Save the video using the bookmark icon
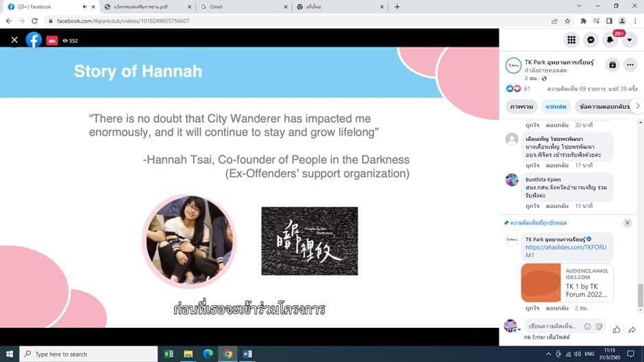Screen dimensions: 644x362 tap(612, 65)
